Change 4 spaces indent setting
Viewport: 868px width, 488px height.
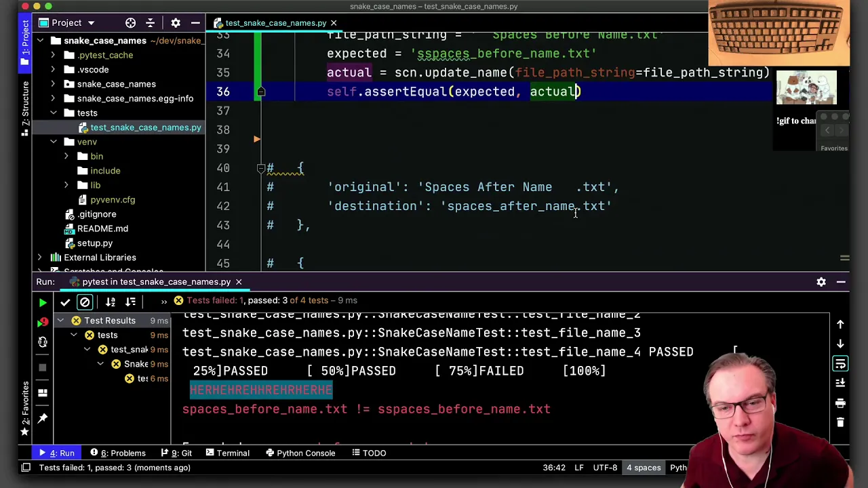pos(643,468)
